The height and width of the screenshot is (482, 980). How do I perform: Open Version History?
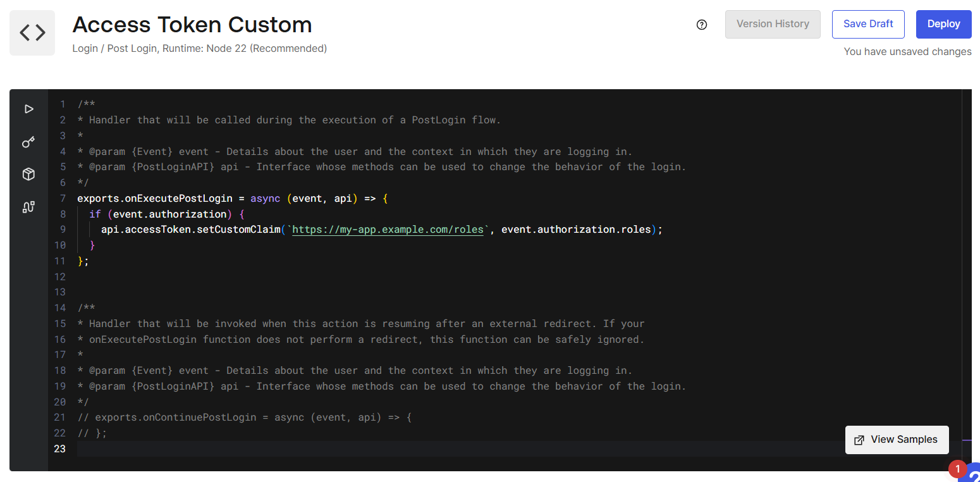pos(773,24)
